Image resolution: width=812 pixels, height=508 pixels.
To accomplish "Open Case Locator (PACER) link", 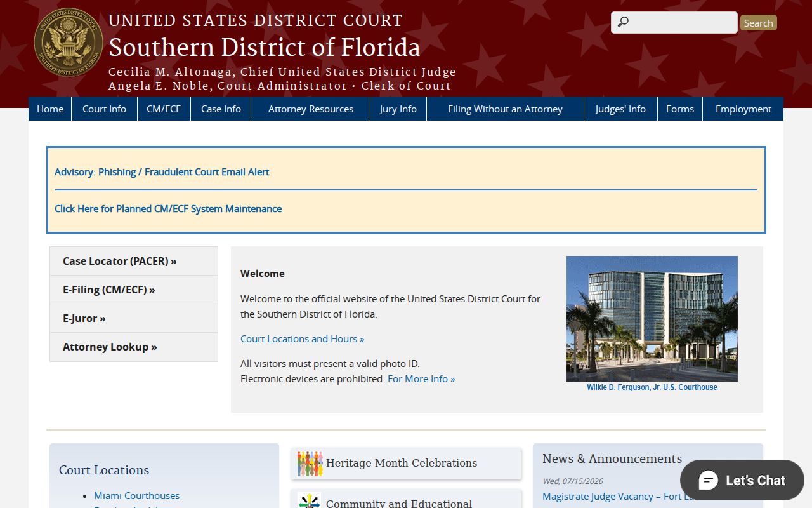I will pyautogui.click(x=134, y=261).
